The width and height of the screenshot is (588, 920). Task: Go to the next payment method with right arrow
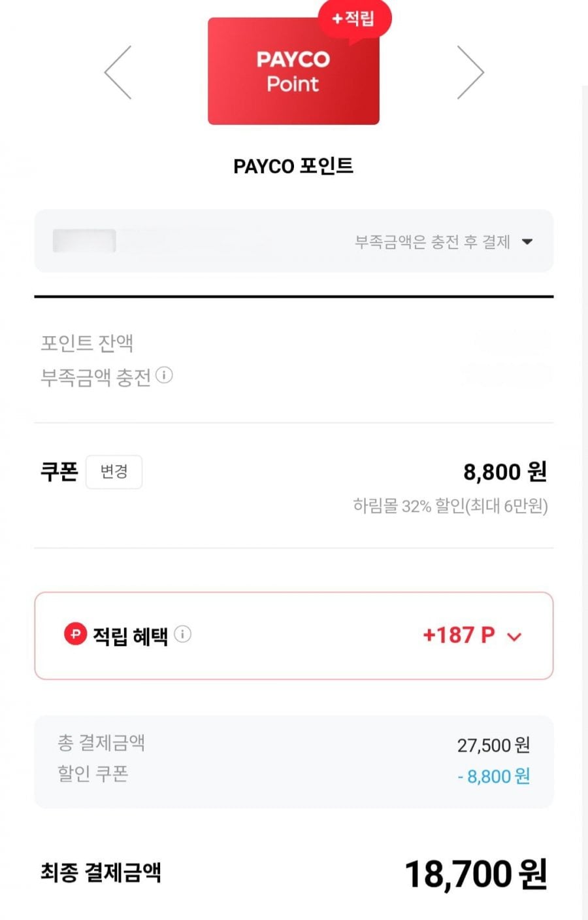pyautogui.click(x=470, y=73)
